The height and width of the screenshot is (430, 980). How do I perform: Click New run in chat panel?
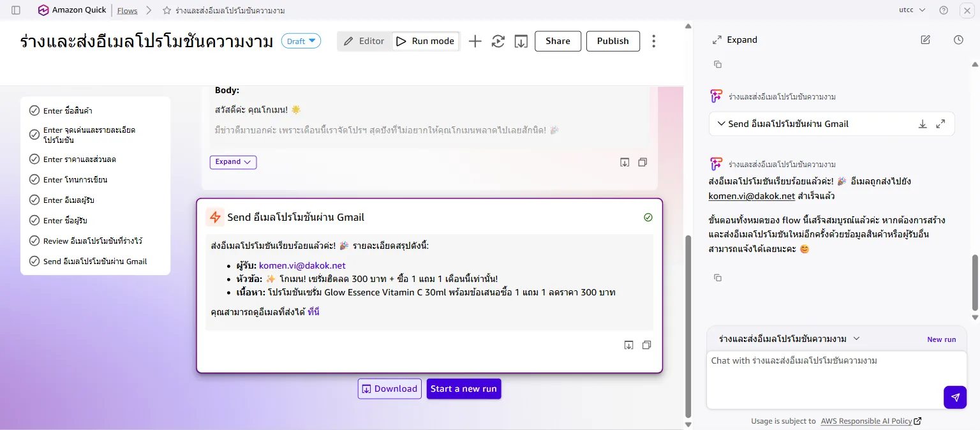coord(941,339)
